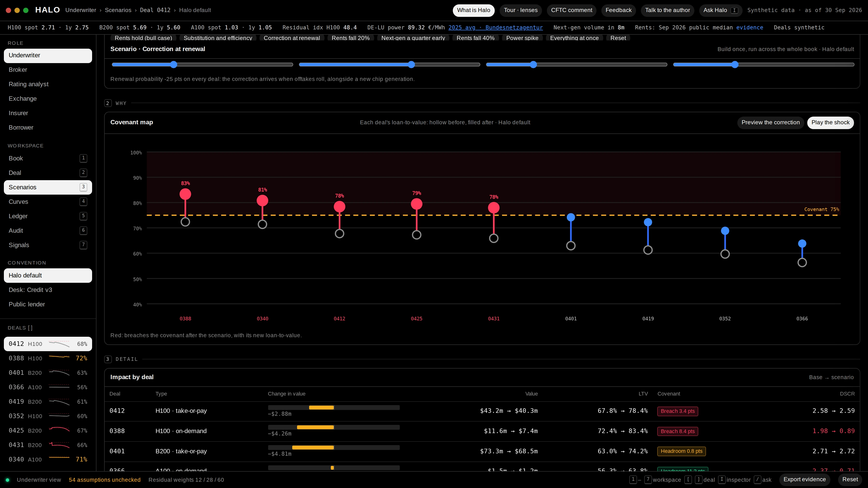Click the red 83% marker for deal 0388
This screenshot has height=488, width=868.
185,194
